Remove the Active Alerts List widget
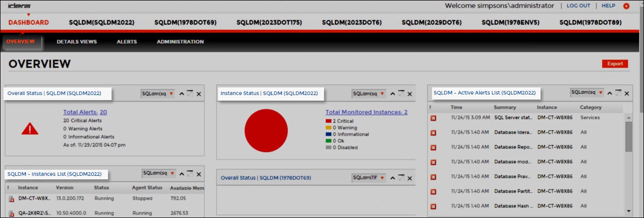The image size is (644, 218). [x=627, y=94]
